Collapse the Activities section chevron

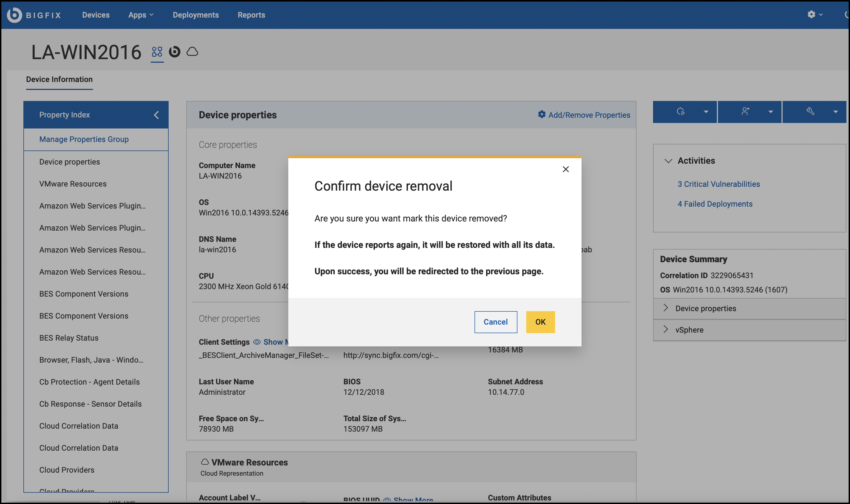[668, 161]
